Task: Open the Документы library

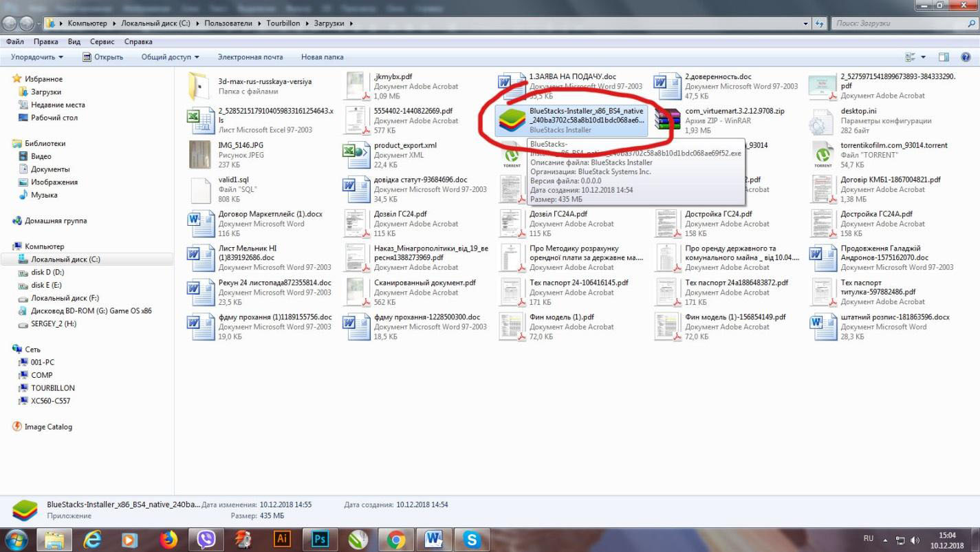Action: [x=50, y=169]
